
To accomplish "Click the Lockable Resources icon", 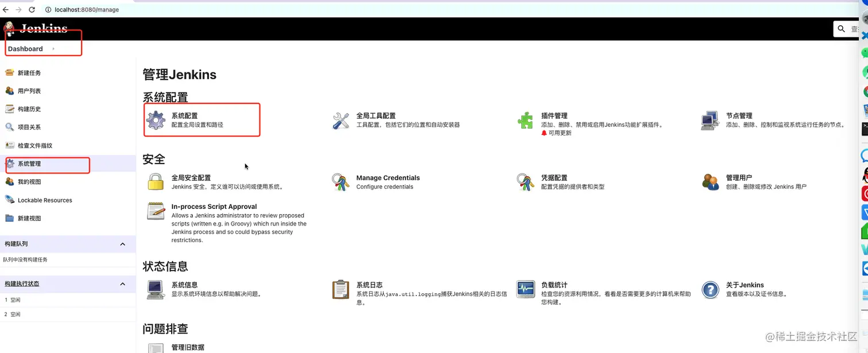I will 9,200.
